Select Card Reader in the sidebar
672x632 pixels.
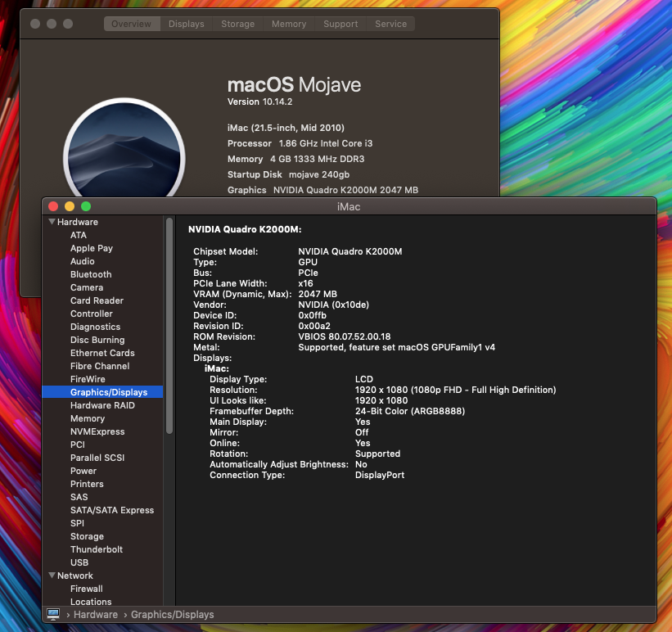point(97,300)
